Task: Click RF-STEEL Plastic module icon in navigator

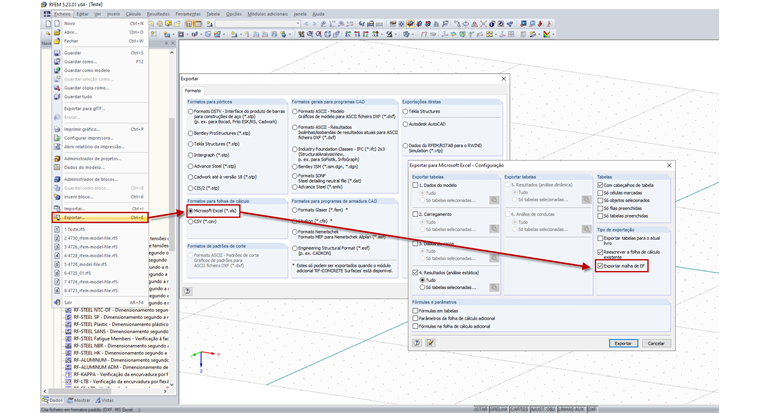Action: [x=68, y=324]
